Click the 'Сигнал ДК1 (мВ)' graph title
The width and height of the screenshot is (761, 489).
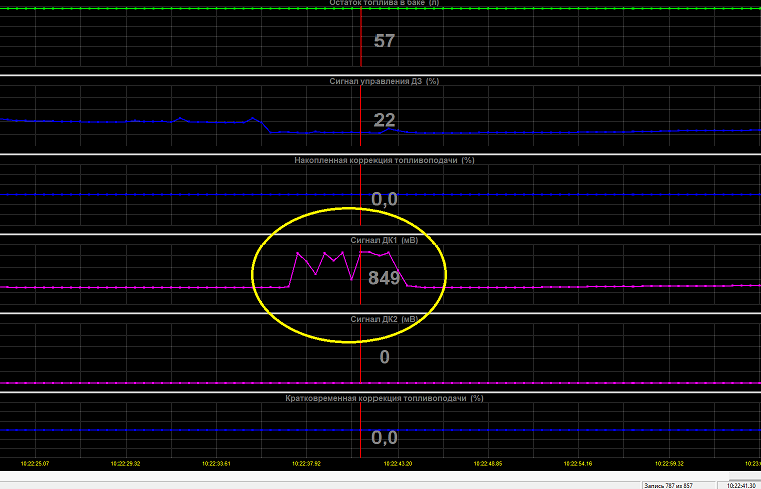click(x=384, y=240)
